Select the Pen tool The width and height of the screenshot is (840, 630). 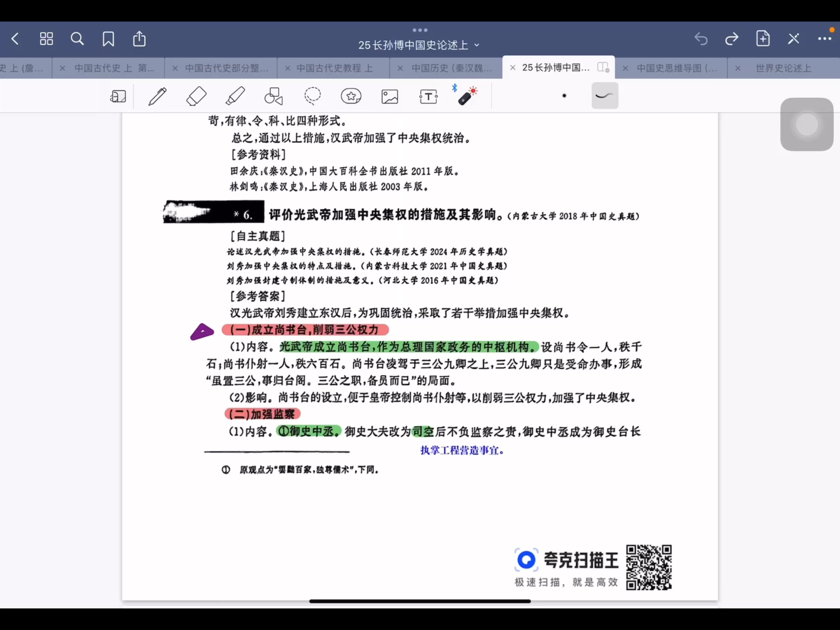[x=157, y=96]
